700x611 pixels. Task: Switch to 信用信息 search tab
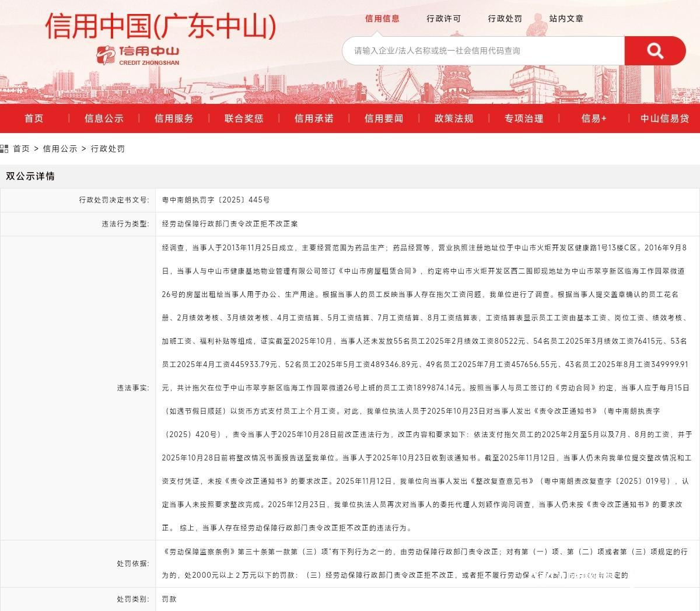tap(382, 19)
